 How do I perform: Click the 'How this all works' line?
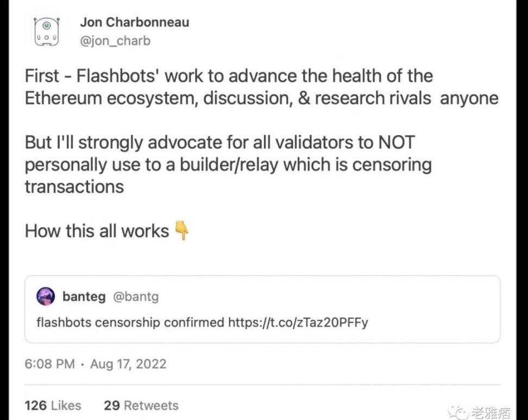point(97,231)
